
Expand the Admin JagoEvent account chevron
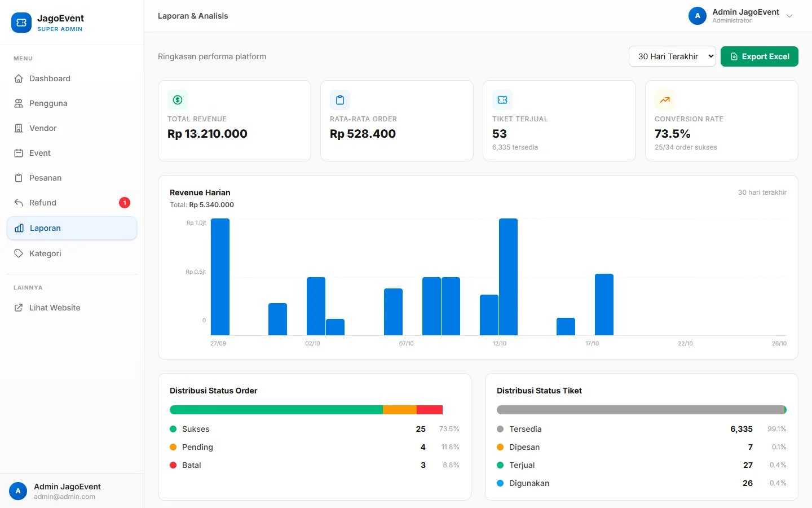tap(789, 16)
